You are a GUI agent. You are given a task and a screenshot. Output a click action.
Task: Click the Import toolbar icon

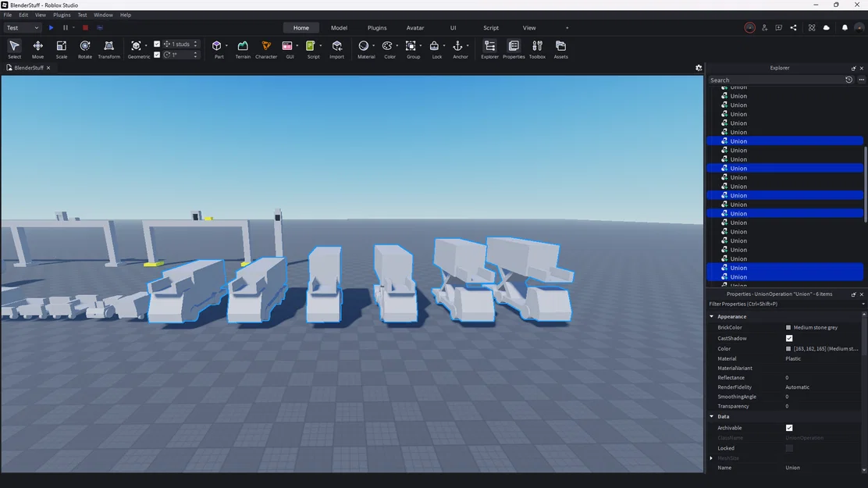336,46
